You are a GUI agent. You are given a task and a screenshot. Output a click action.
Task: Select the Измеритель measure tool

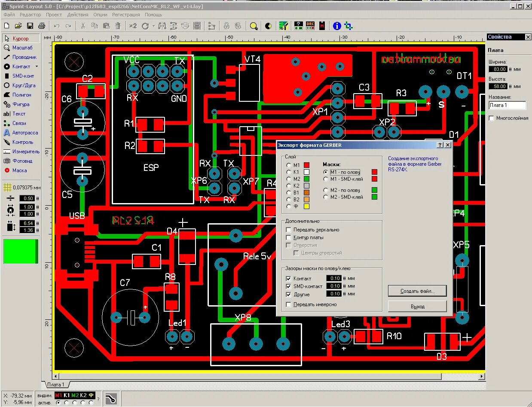(21, 152)
